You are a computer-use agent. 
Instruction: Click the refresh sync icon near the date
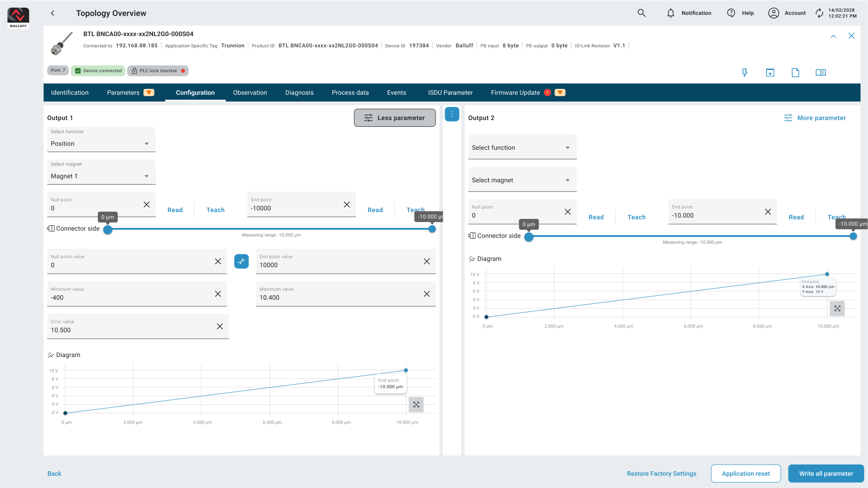point(819,13)
